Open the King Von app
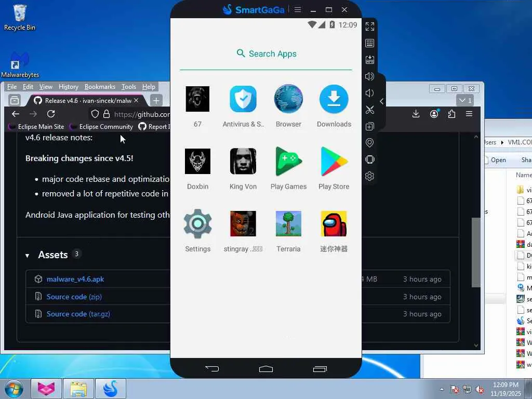Viewport: 532px width, 399px height. click(243, 161)
